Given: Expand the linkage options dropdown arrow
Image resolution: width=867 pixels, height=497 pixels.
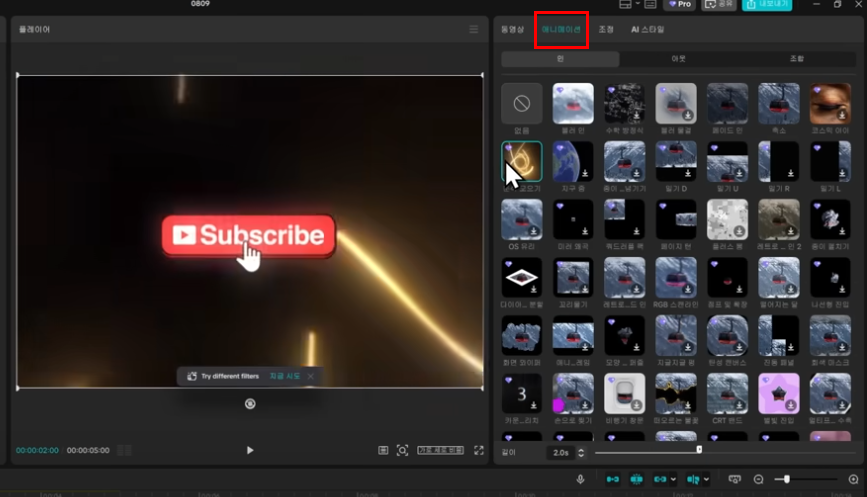Looking at the screenshot, I should click(x=673, y=479).
